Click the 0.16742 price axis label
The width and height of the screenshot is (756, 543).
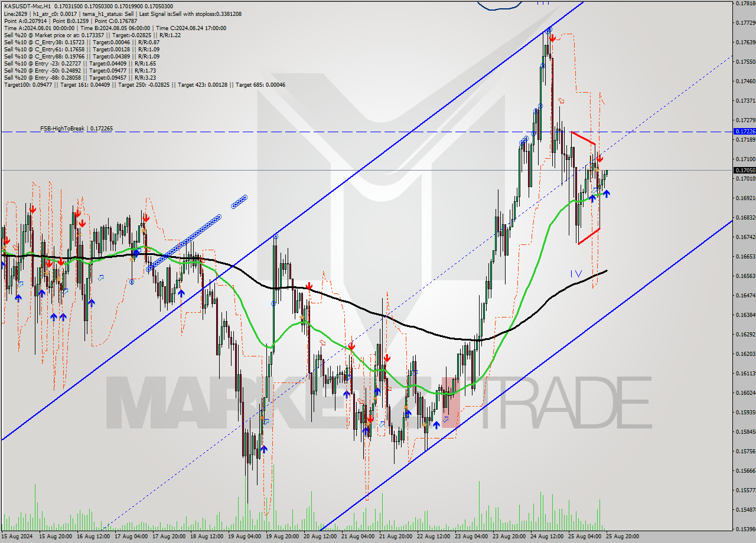point(746,237)
